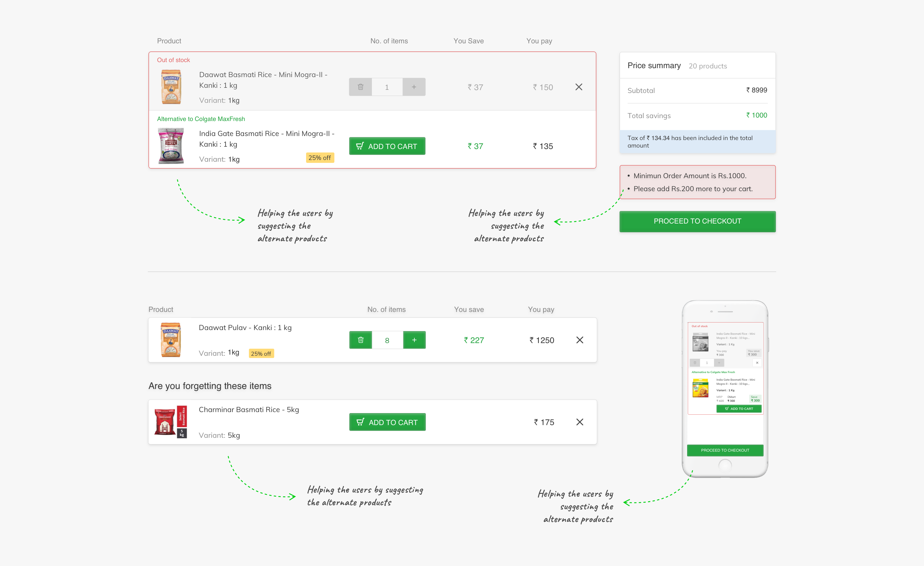
Task: Click the India Gate Basmati Rice thumbnail
Action: (x=171, y=146)
